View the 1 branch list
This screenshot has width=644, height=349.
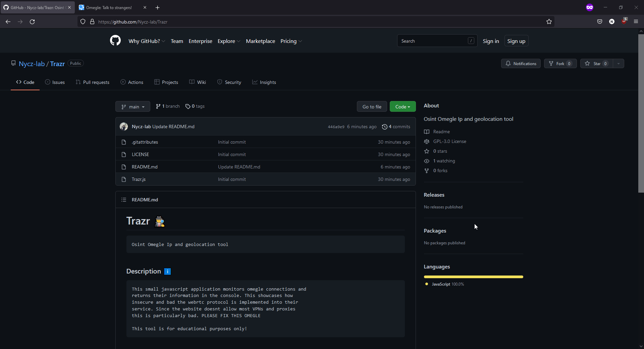tap(168, 106)
